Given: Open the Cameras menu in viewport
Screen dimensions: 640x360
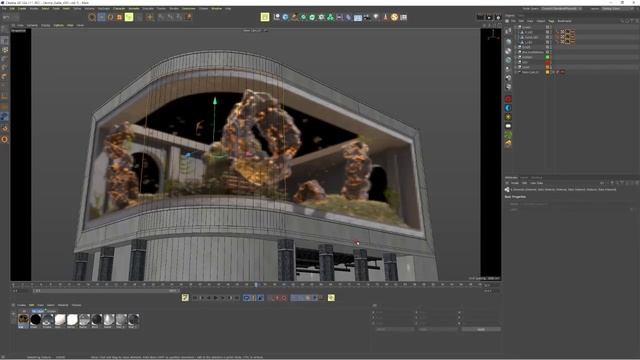Looking at the screenshot, I should coord(32,25).
